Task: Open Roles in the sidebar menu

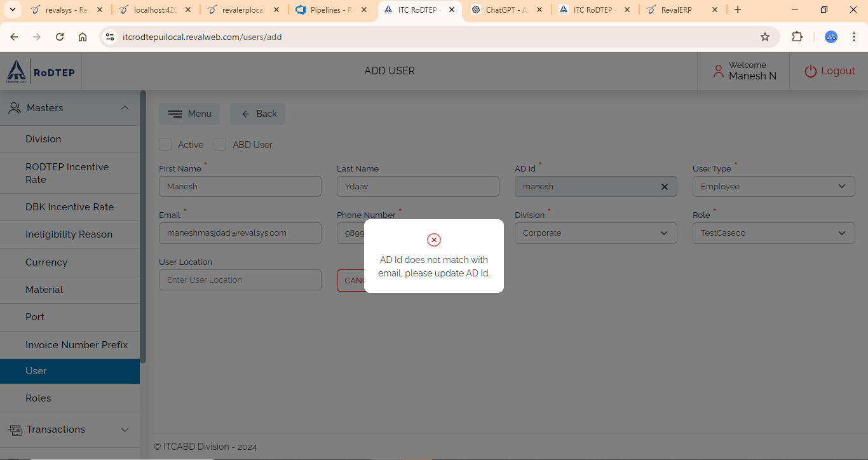Action: 38,398
